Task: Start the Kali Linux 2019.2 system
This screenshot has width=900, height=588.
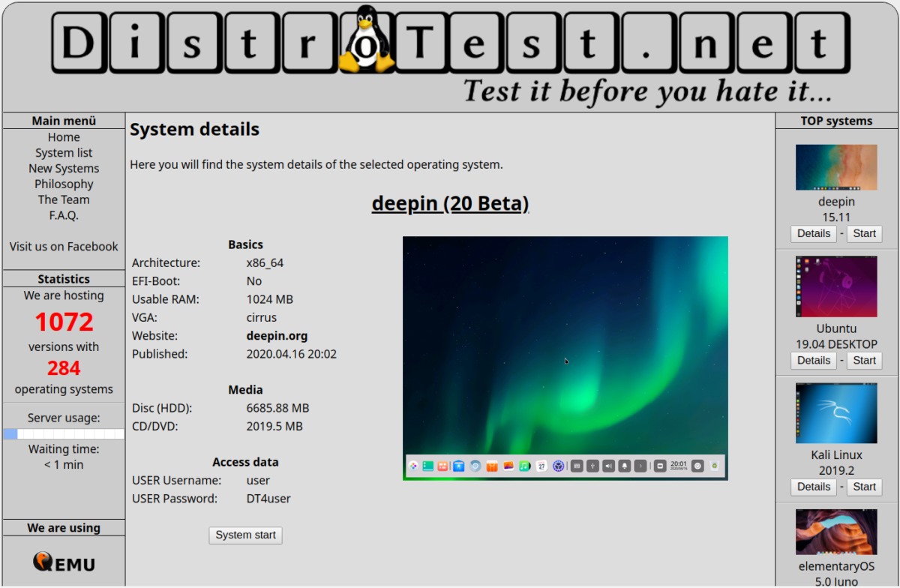Action: click(x=864, y=487)
